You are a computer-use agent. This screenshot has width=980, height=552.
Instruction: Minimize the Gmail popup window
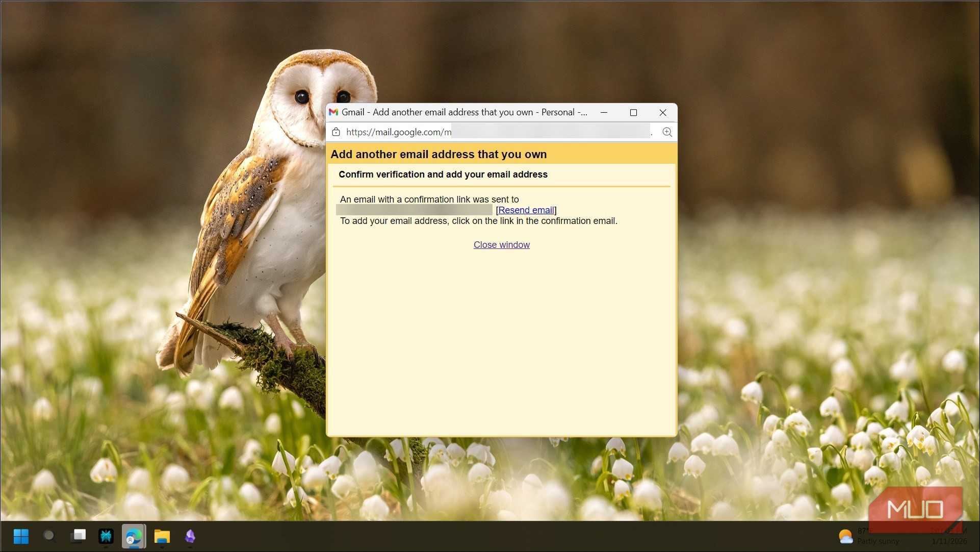[604, 112]
